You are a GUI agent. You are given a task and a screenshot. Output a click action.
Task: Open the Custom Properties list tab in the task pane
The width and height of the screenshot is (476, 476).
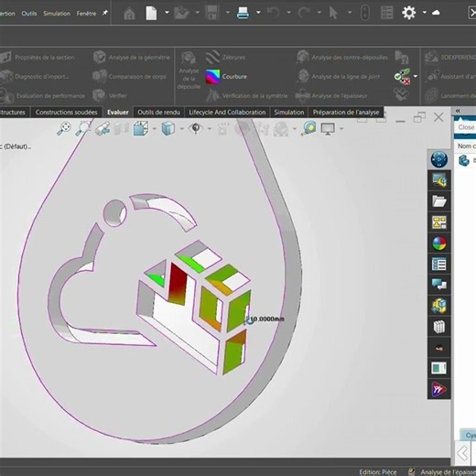click(439, 265)
